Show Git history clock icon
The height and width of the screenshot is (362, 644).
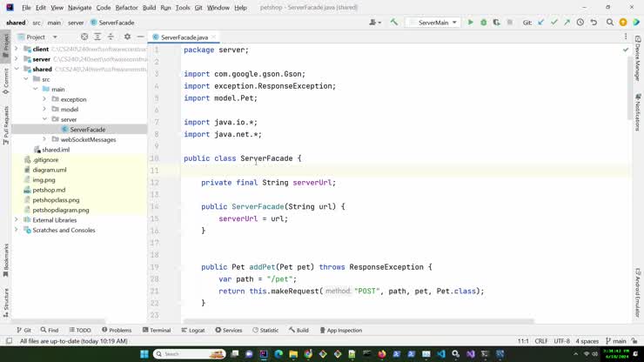point(580,23)
